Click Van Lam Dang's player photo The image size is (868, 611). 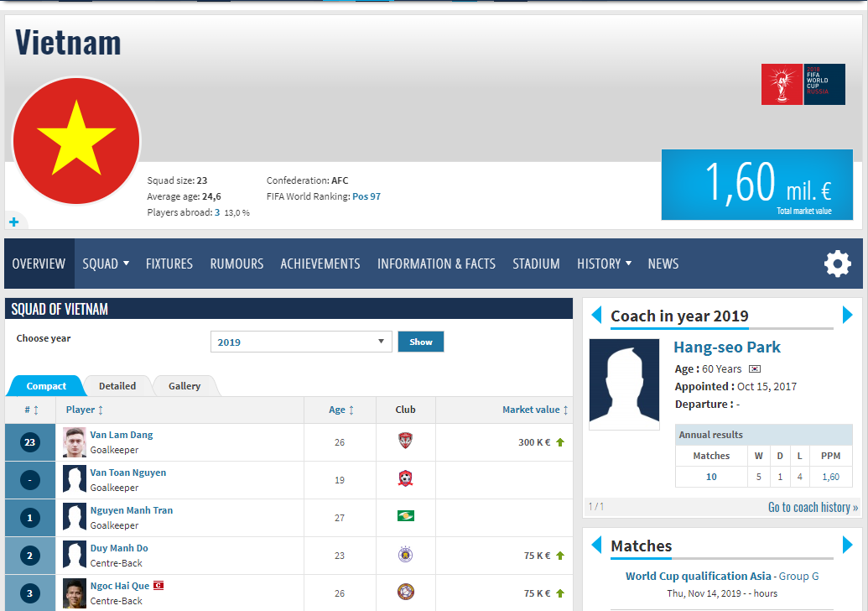[x=74, y=442]
